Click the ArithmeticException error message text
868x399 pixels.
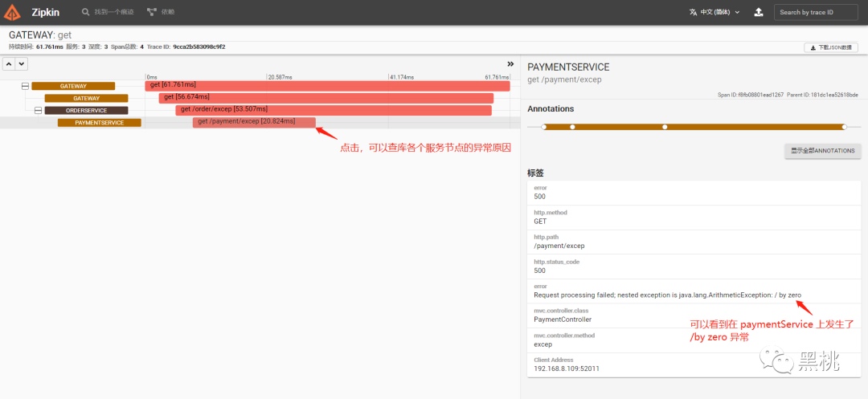pyautogui.click(x=668, y=295)
